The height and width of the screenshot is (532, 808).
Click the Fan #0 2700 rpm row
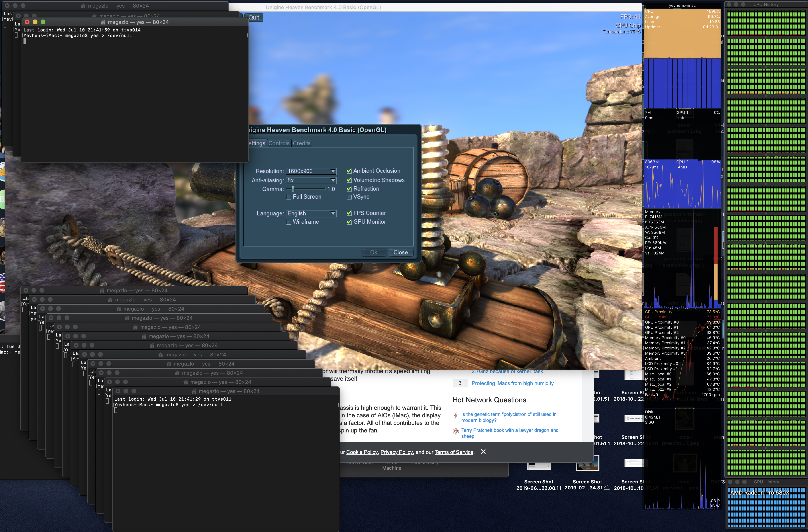point(682,395)
